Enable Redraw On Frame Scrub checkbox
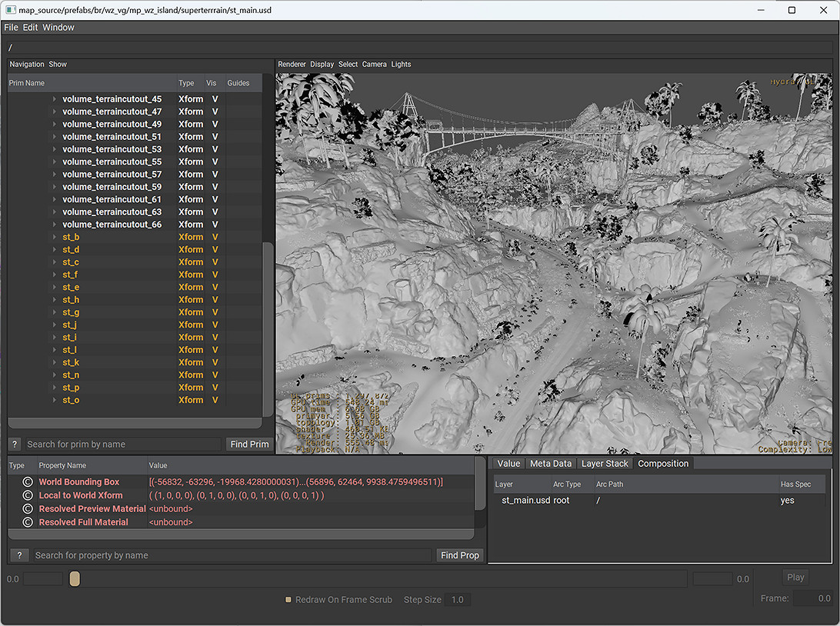This screenshot has height=626, width=840. [x=288, y=600]
